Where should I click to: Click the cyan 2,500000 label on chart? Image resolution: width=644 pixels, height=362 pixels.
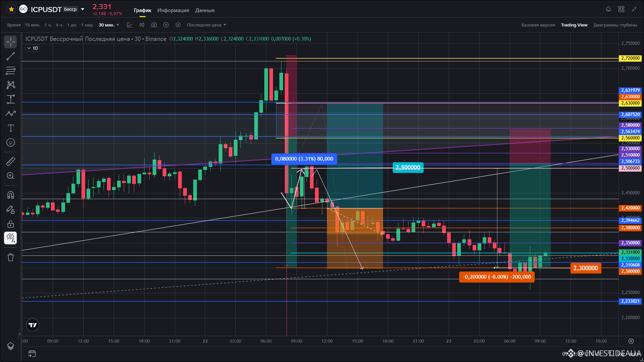[408, 168]
